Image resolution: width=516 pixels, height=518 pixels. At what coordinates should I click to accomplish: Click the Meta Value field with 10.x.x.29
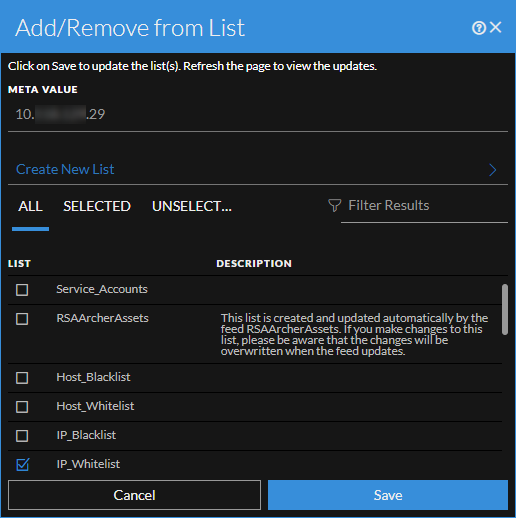pos(258,114)
